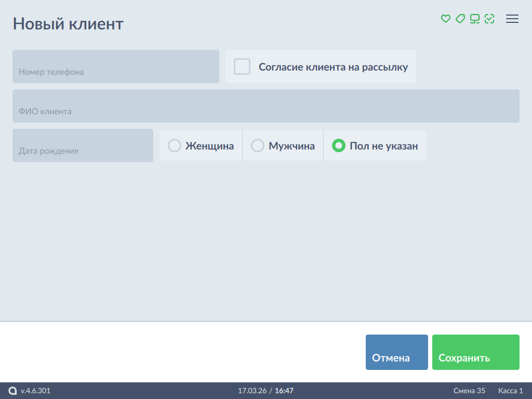Select the Женщина radio button

[175, 145]
